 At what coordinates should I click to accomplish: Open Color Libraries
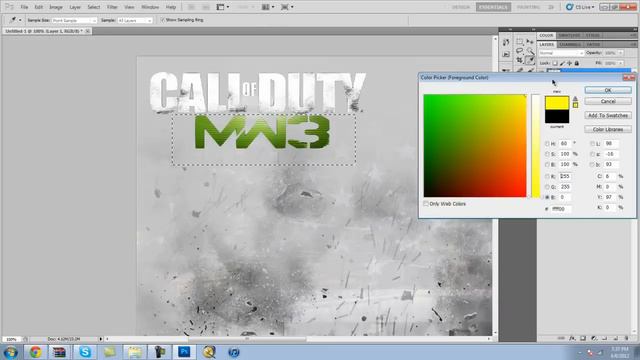click(x=608, y=129)
